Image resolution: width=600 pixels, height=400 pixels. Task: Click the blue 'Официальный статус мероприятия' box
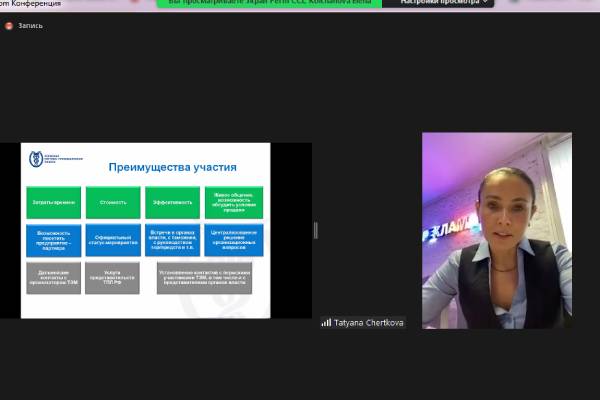(113, 240)
